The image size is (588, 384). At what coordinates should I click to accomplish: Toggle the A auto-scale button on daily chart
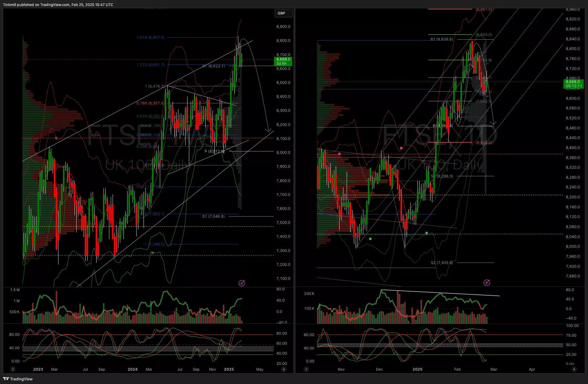[574, 369]
